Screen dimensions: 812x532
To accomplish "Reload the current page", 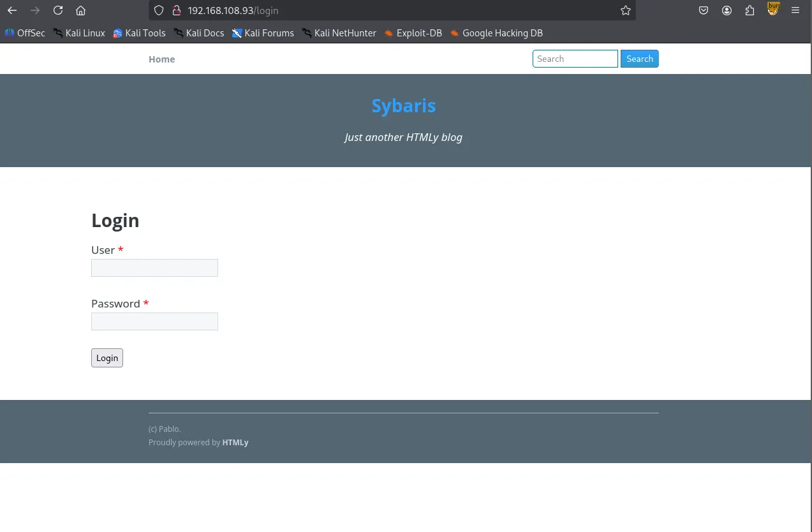I will tap(58, 10).
